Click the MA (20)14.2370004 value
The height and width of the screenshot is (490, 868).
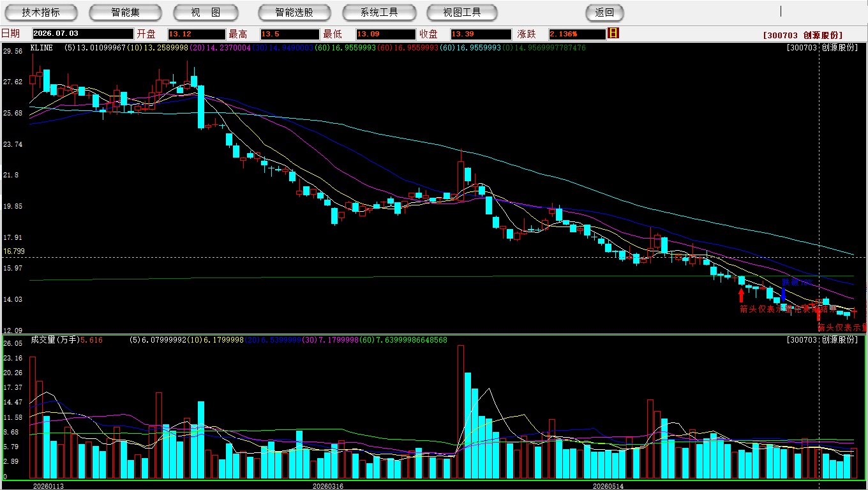tap(219, 48)
